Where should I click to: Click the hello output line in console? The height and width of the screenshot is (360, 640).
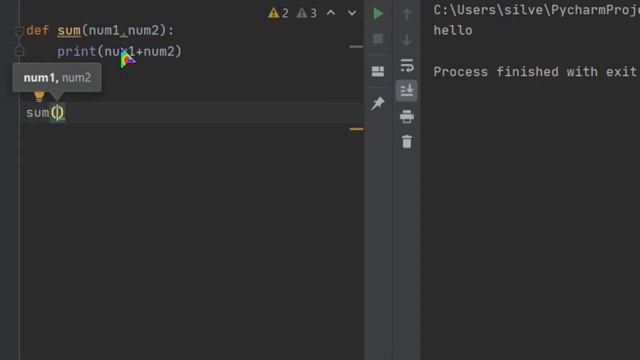(453, 31)
